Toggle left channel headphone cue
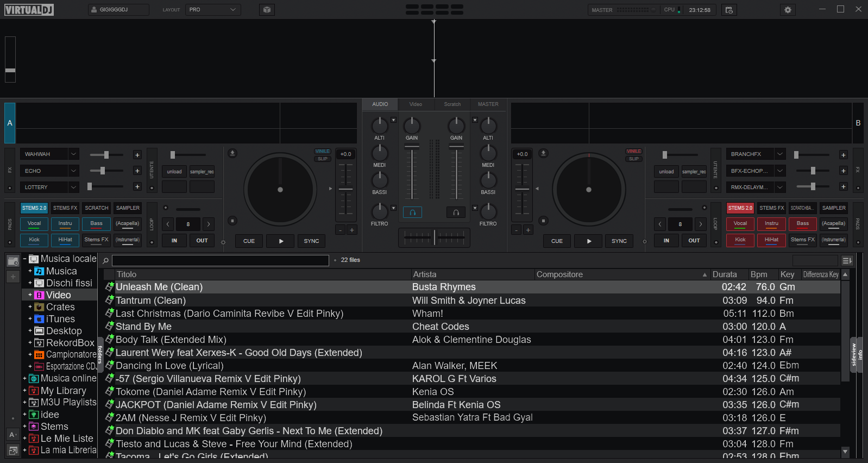 [412, 212]
